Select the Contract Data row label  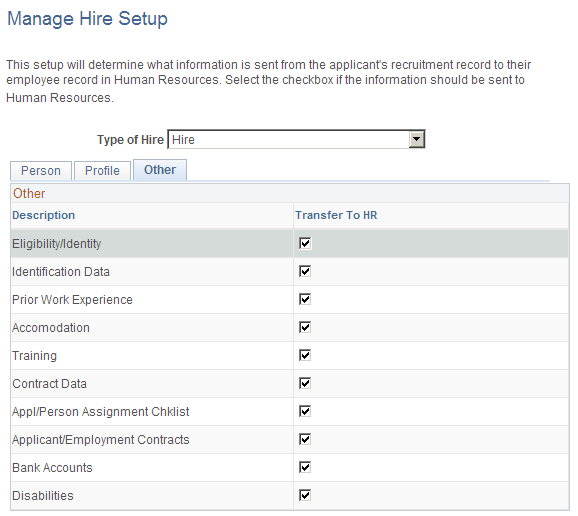tap(49, 384)
